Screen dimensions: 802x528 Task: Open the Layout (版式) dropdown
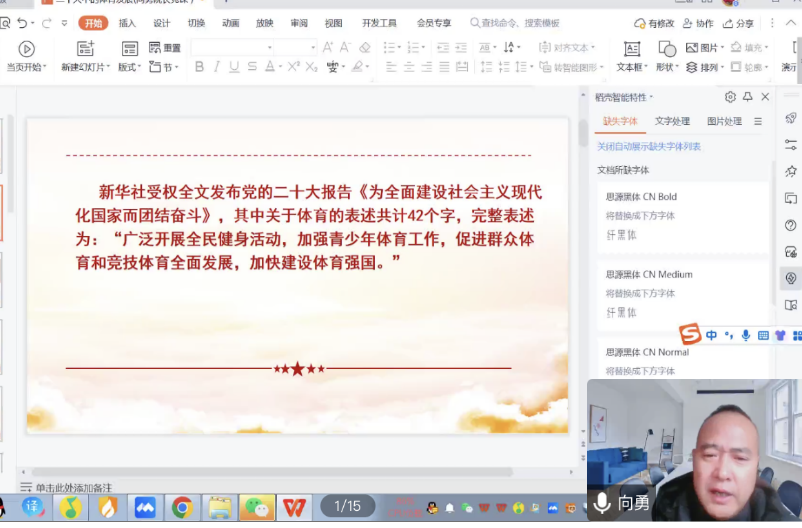[129, 67]
